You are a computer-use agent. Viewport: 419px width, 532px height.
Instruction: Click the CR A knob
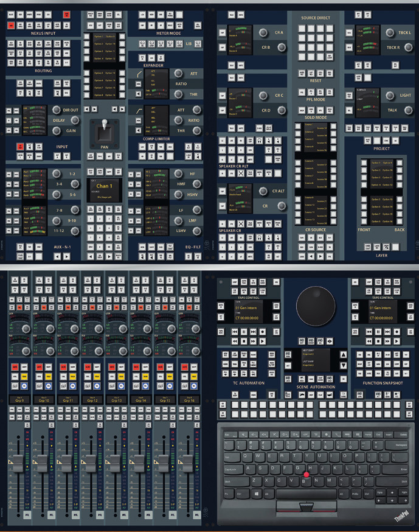pos(263,33)
